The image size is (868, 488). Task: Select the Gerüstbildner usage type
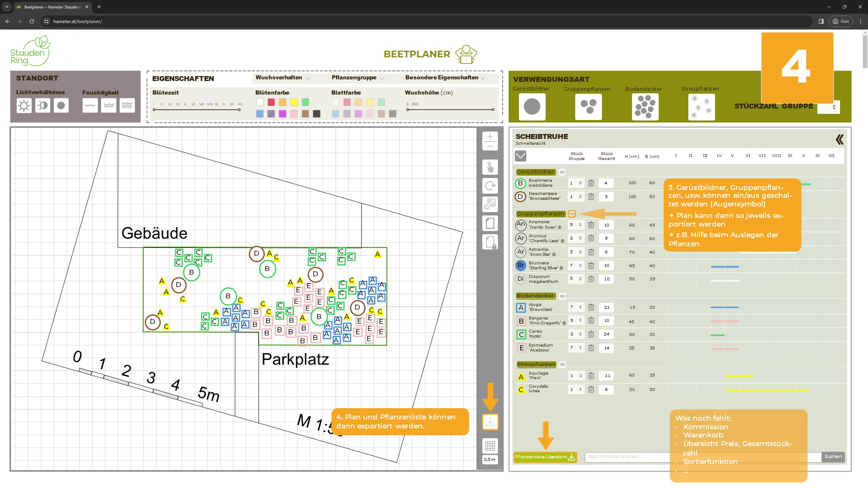coord(532,107)
